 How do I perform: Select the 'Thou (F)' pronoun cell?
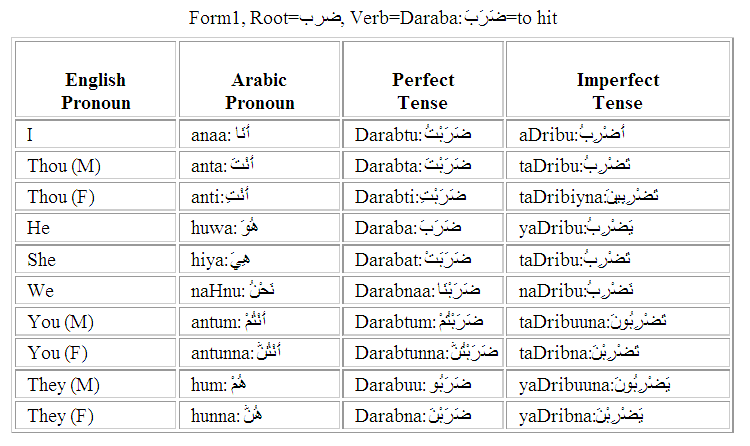pos(96,197)
